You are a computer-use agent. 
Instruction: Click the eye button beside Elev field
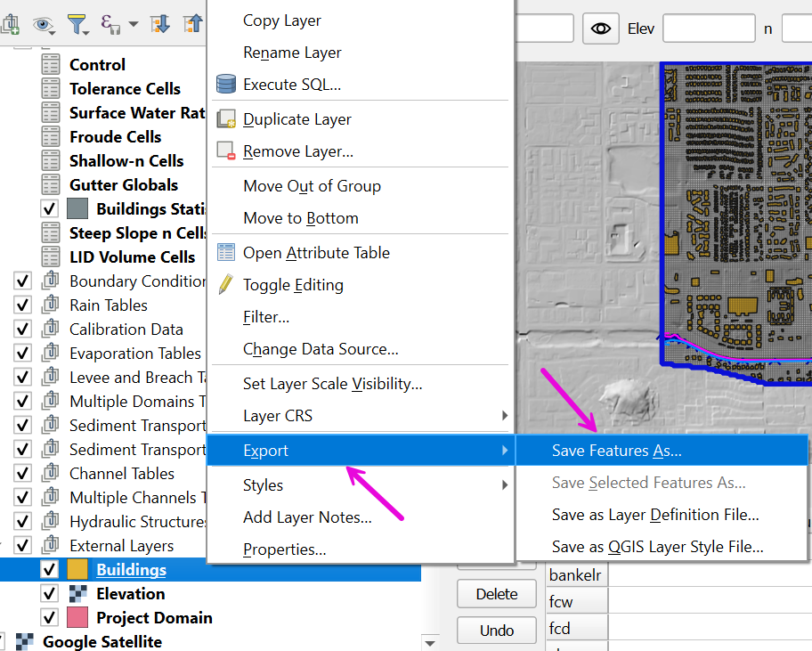[601, 28]
